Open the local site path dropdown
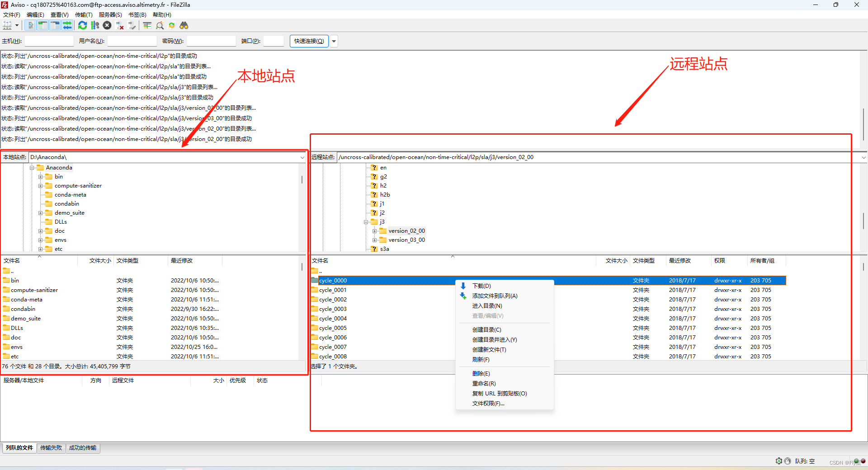The width and height of the screenshot is (868, 470). tap(302, 157)
